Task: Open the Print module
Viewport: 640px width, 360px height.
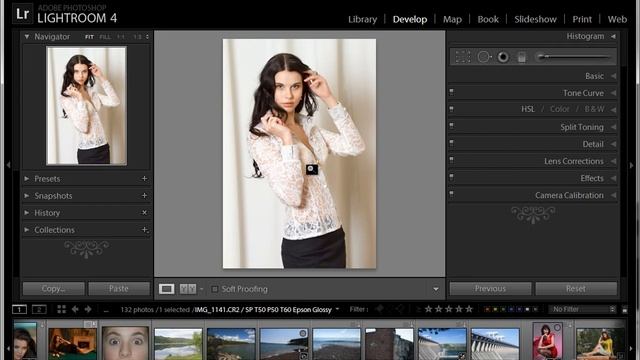Action: (x=582, y=19)
